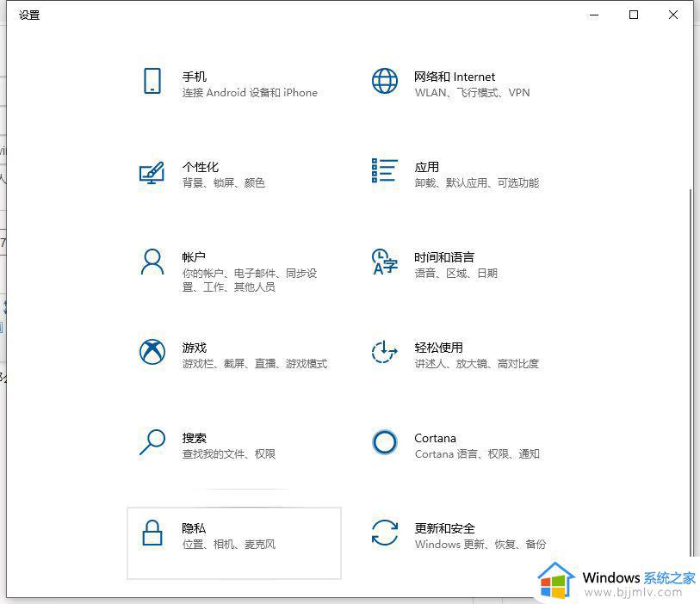Screen dimensions: 700x604
Task: Click the 设置 title bar text
Action: tap(28, 15)
